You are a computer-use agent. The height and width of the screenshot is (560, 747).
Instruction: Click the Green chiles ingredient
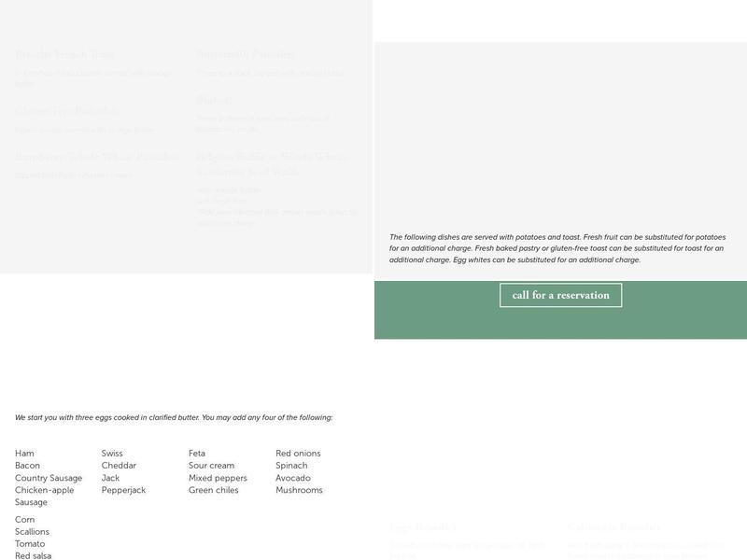coord(216,490)
